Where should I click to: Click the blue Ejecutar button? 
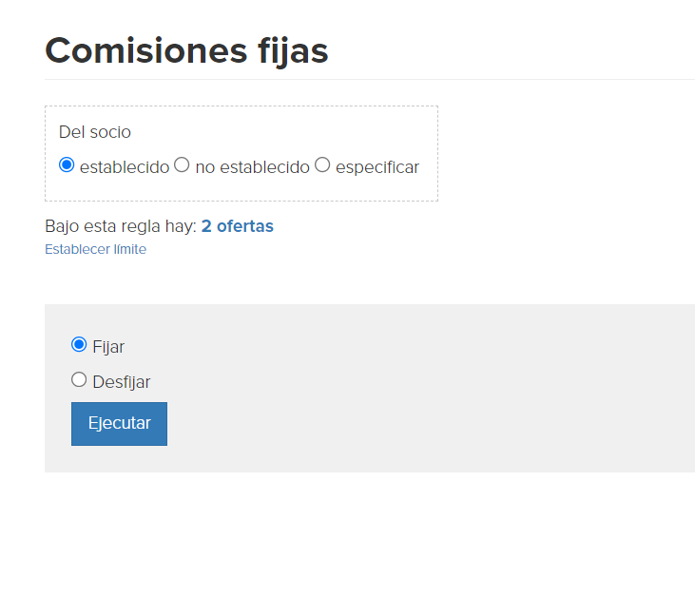[x=119, y=424]
